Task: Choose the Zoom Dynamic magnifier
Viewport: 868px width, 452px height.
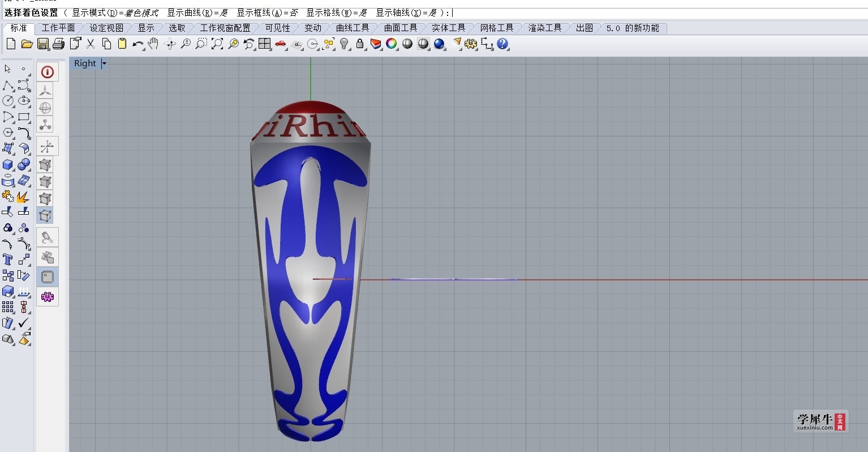Action: point(186,44)
